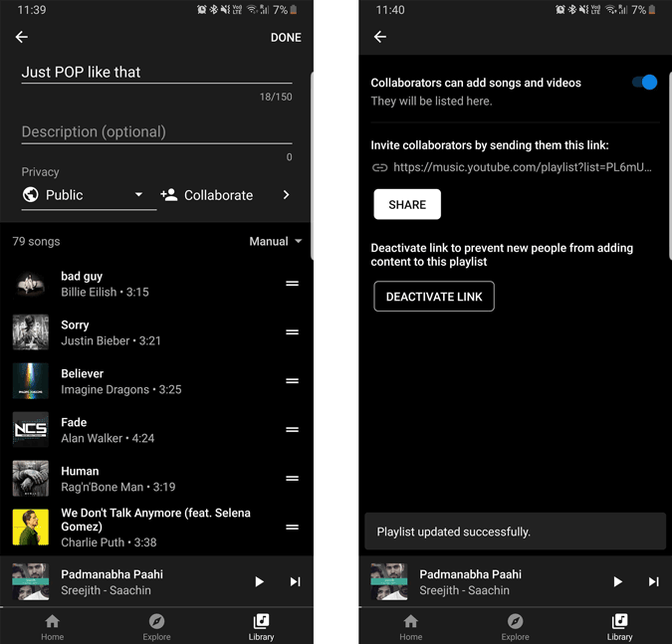
Task: Tap the back arrow on playlist edit screen
Action: (22, 37)
